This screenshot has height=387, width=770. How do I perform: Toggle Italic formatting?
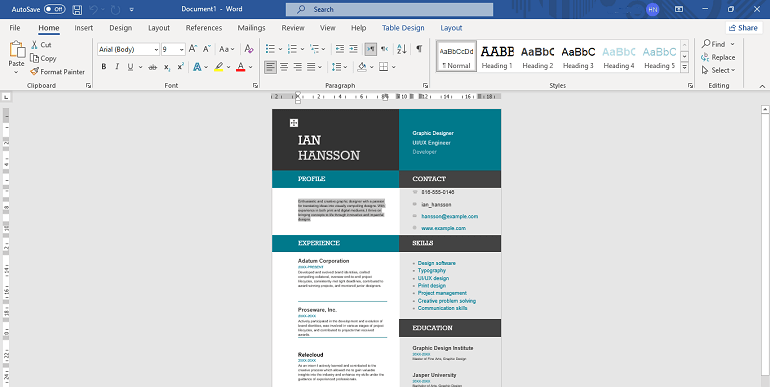click(x=117, y=67)
